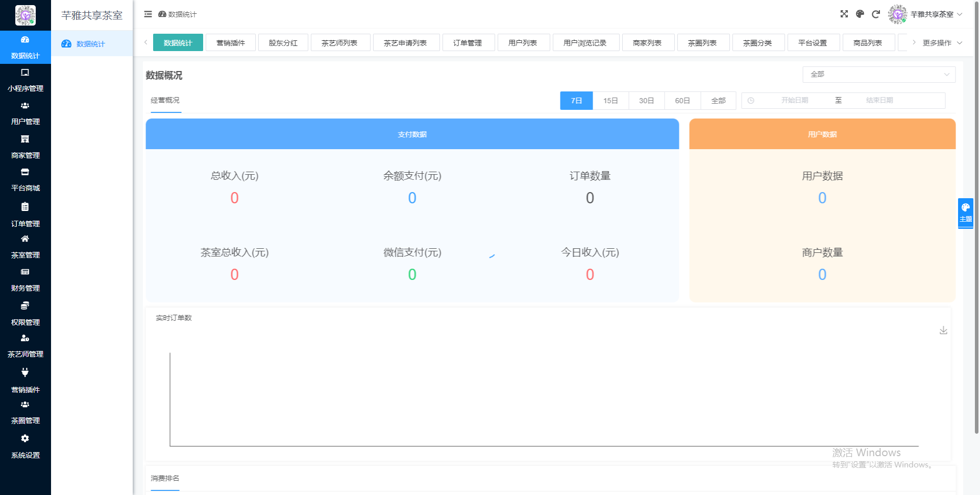Screen dimensions: 980x495
Task: Select the 60日 time range
Action: pyautogui.click(x=682, y=101)
